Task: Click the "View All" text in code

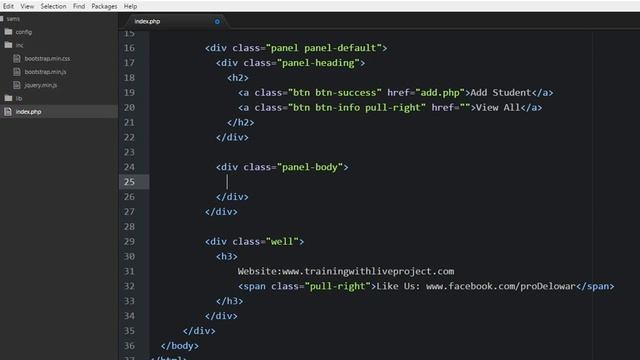Action: tap(498, 108)
